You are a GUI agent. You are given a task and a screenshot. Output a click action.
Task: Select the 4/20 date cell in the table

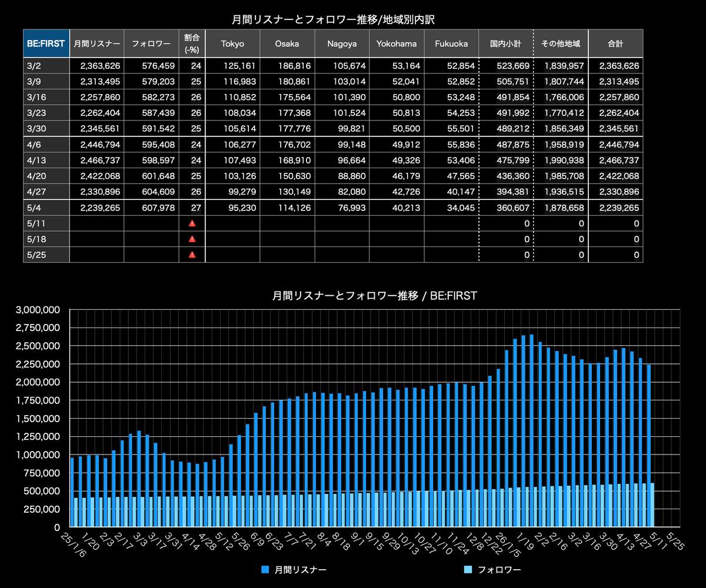tap(46, 176)
